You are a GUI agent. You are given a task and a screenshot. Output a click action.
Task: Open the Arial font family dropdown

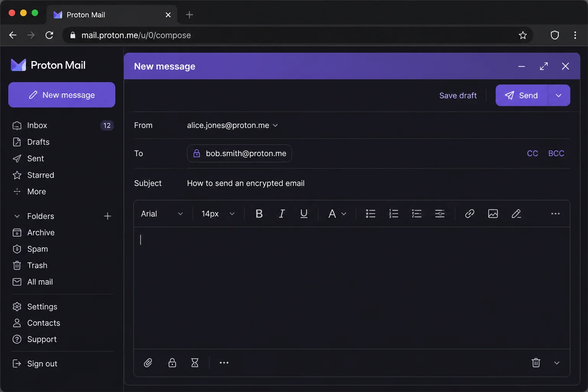162,214
